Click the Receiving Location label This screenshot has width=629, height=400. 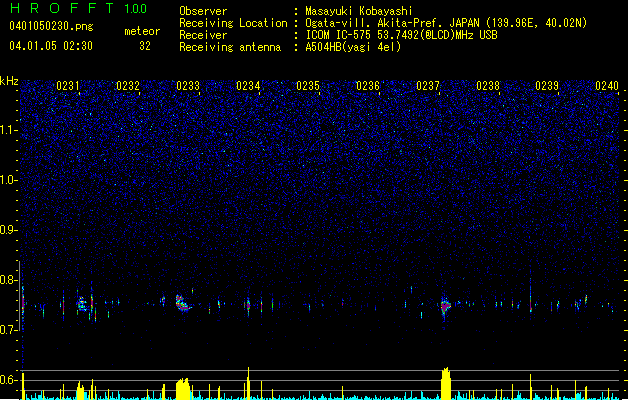pos(233,23)
